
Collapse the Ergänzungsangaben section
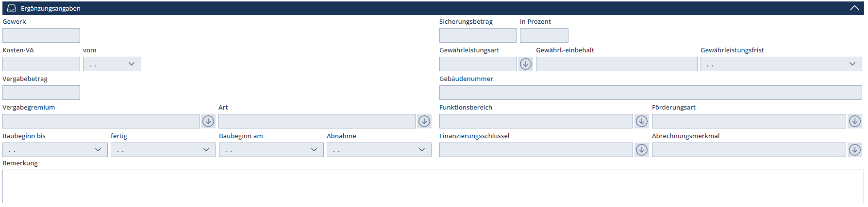pos(854,8)
